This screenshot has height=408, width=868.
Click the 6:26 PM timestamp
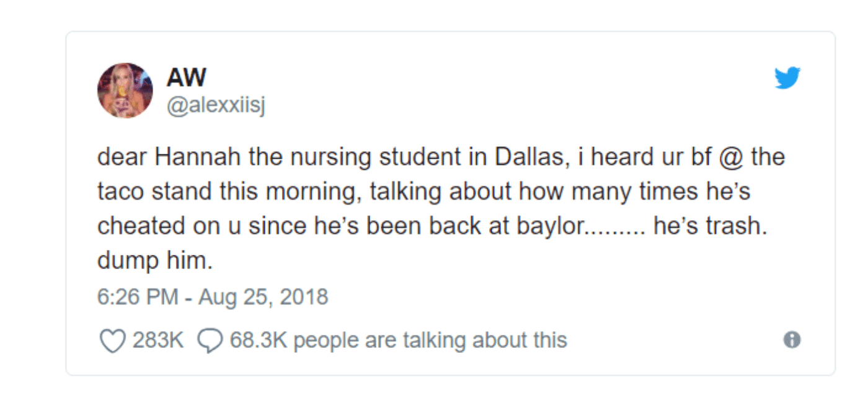click(137, 297)
